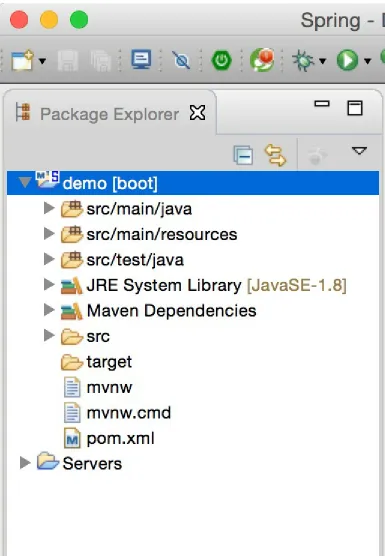Screen dimensions: 385x556
Task: Click the src/main/resources package folder icon
Action: click(x=72, y=234)
